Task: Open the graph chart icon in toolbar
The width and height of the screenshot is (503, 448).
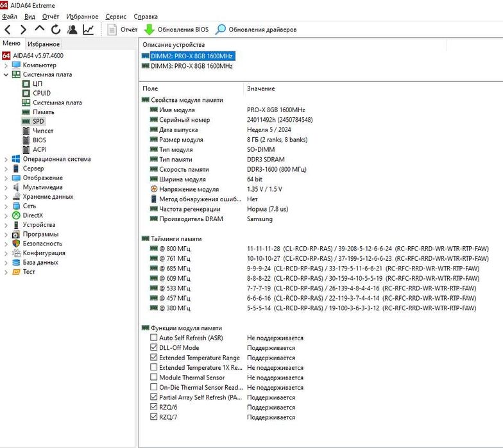Action: tap(89, 29)
